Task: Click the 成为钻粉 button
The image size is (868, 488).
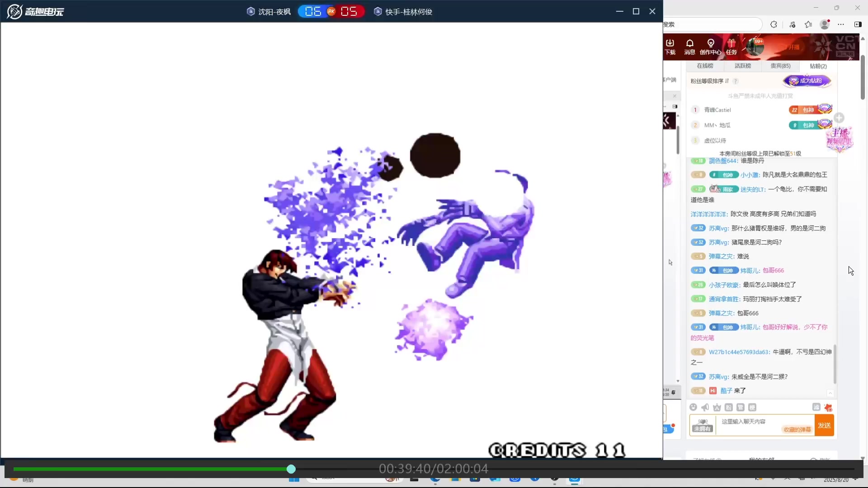Action: coord(807,81)
